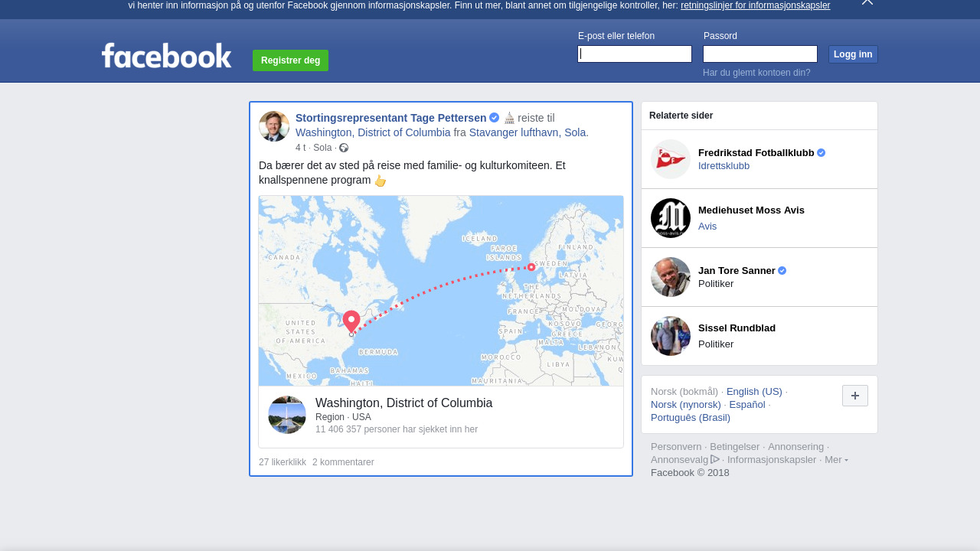This screenshot has width=980, height=551.
Task: Open the 2 kommentarer link
Action: coord(343,462)
